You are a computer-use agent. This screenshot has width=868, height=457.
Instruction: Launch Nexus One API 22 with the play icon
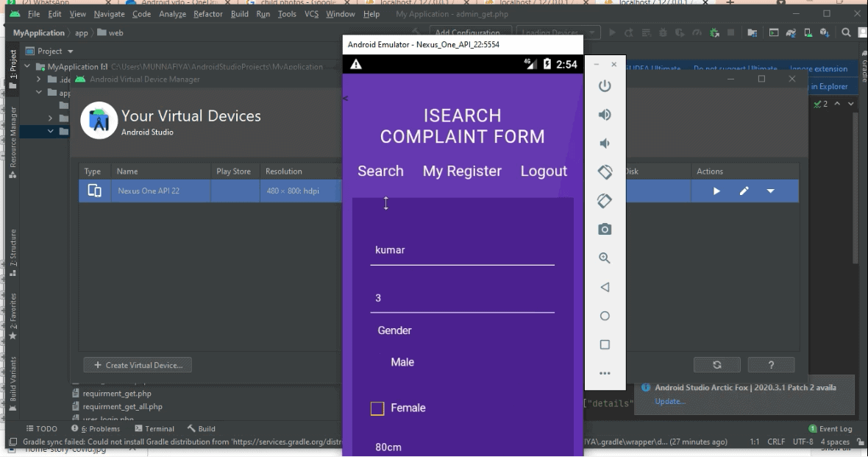(716, 191)
